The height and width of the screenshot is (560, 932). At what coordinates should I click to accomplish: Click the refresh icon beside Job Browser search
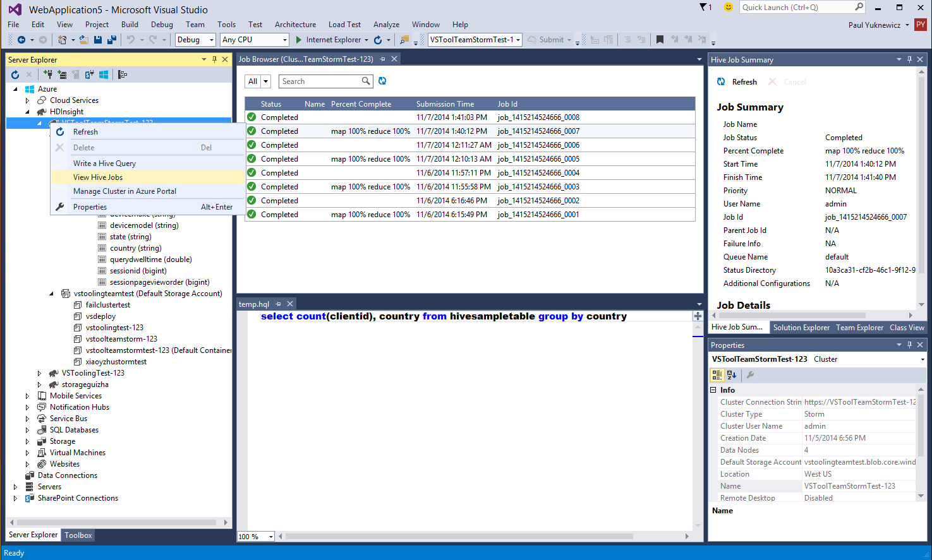tap(382, 81)
